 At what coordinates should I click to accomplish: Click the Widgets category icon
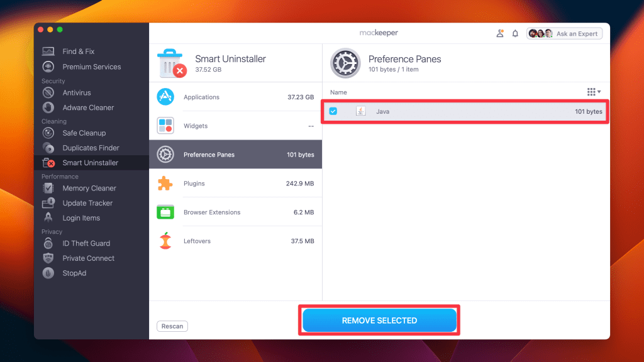pos(165,126)
